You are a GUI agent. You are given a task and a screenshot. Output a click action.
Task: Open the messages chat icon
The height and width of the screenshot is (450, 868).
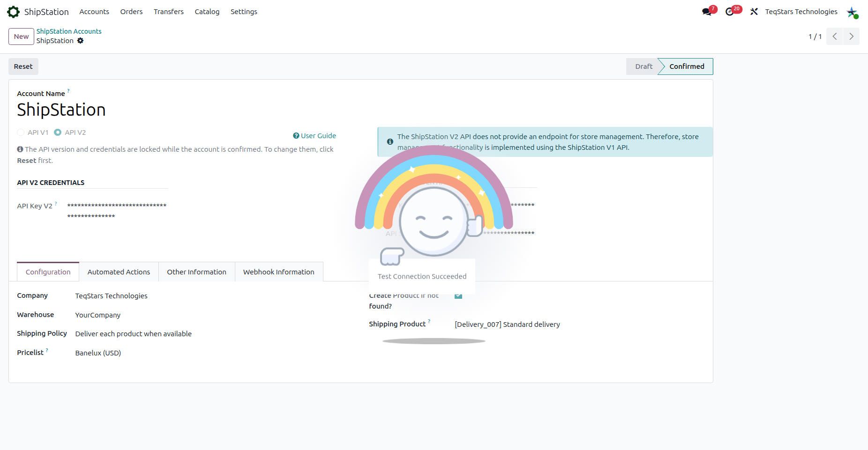pyautogui.click(x=707, y=12)
